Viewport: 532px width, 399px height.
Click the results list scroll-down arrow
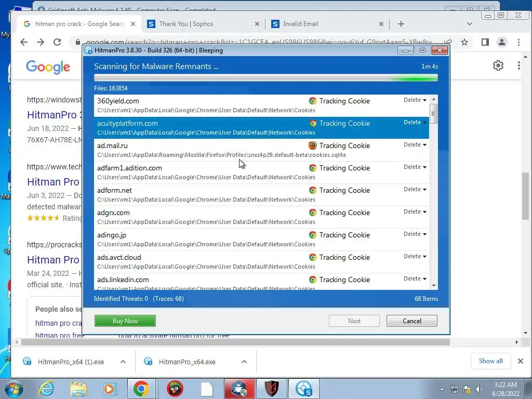pyautogui.click(x=434, y=286)
